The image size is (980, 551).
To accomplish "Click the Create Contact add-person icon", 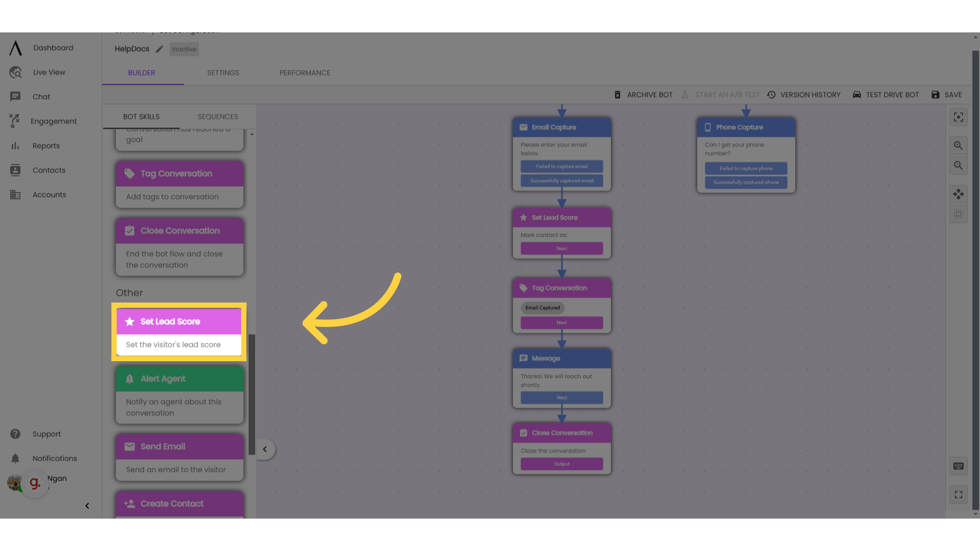I will click(x=130, y=503).
